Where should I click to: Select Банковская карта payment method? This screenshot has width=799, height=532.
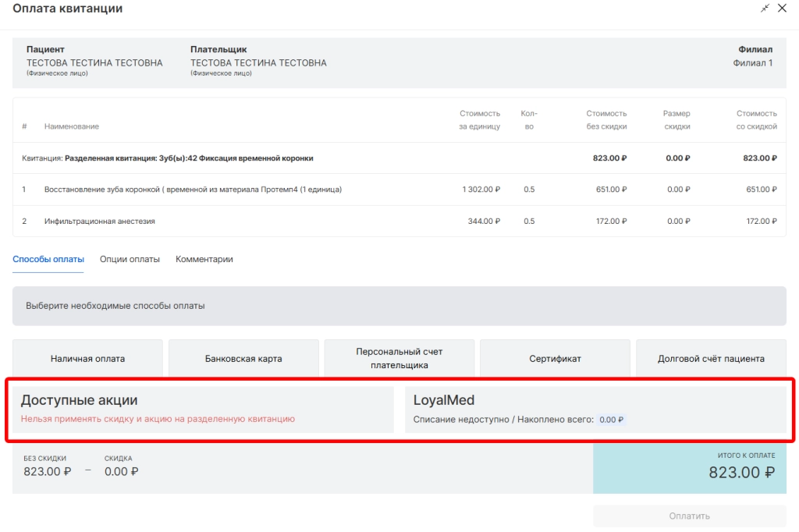(x=243, y=359)
